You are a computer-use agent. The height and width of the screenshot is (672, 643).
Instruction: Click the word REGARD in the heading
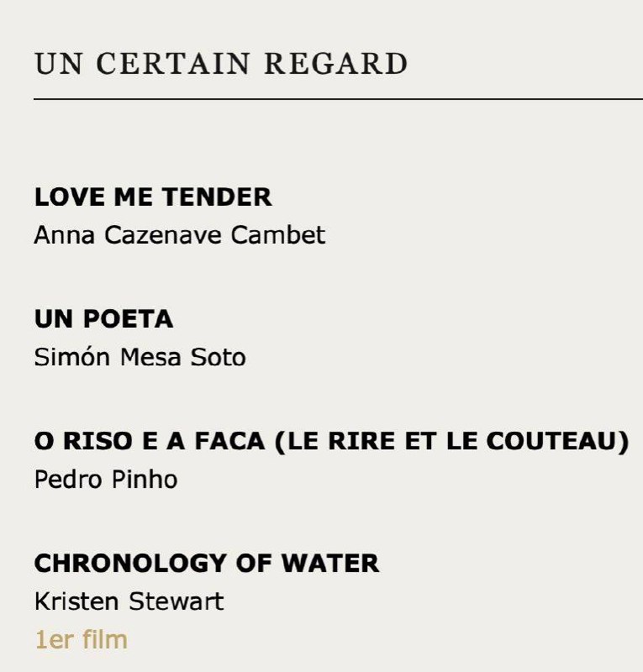coord(336,64)
